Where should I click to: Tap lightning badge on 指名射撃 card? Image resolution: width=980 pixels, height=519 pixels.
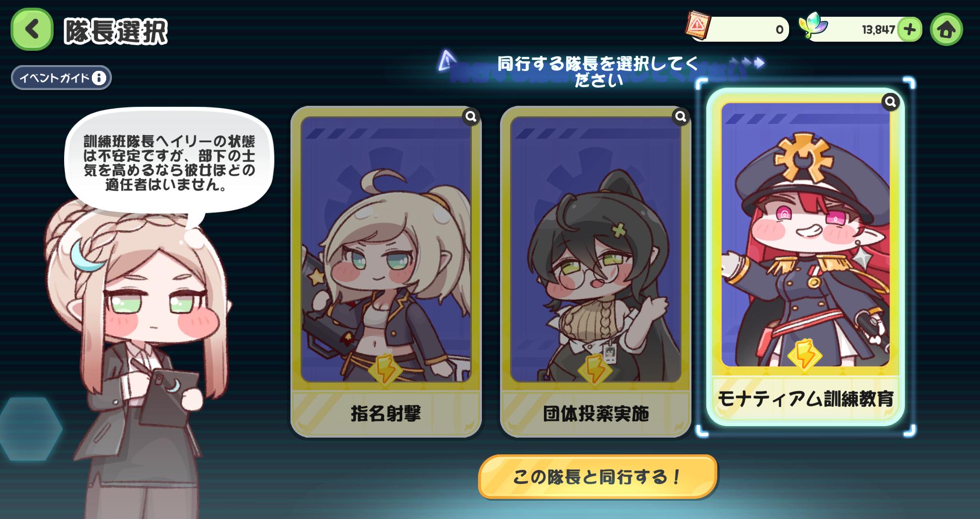(x=385, y=370)
